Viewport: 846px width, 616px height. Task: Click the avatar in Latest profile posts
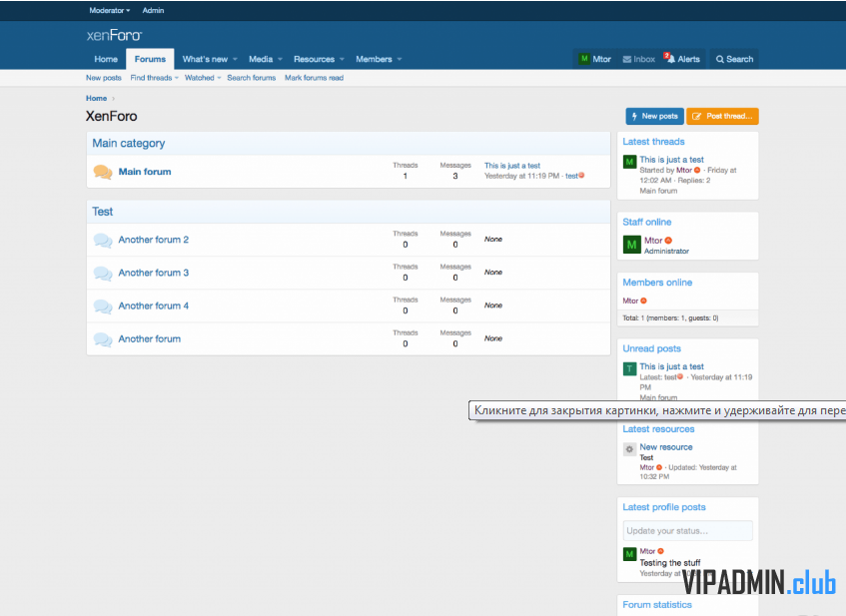click(629, 554)
